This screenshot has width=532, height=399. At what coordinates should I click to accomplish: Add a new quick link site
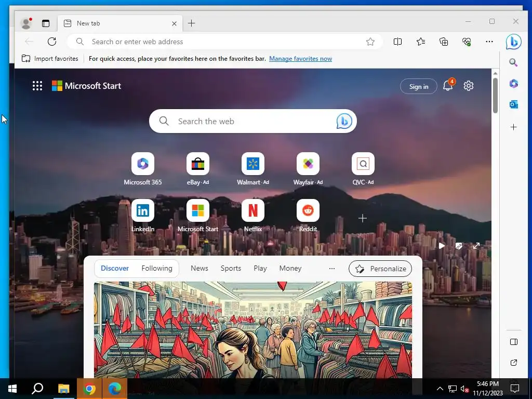pos(362,218)
